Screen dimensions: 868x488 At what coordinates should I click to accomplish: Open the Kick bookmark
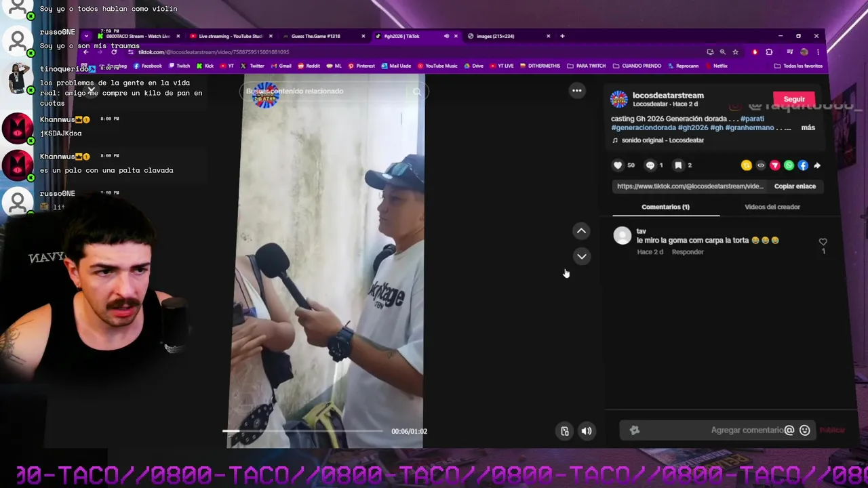tap(205, 66)
